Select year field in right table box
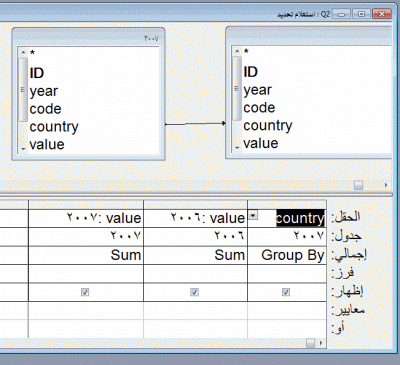400x365 pixels. pyautogui.click(x=258, y=90)
